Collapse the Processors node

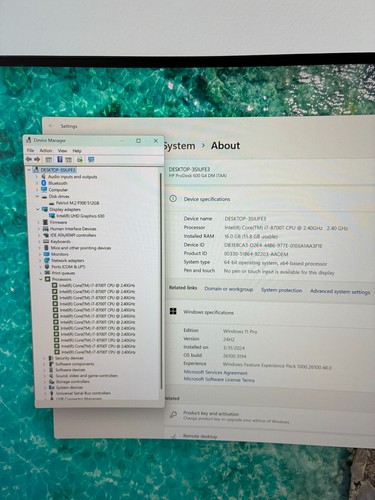coord(41,279)
